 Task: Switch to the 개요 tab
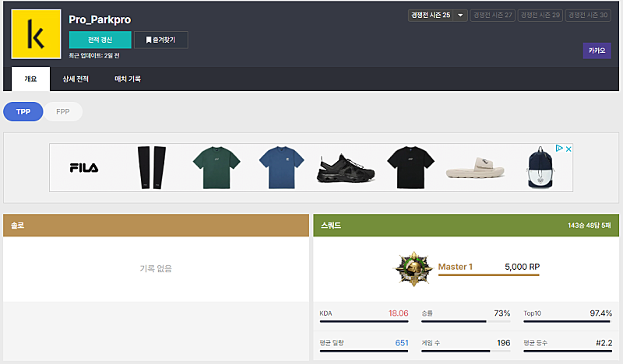click(x=30, y=79)
